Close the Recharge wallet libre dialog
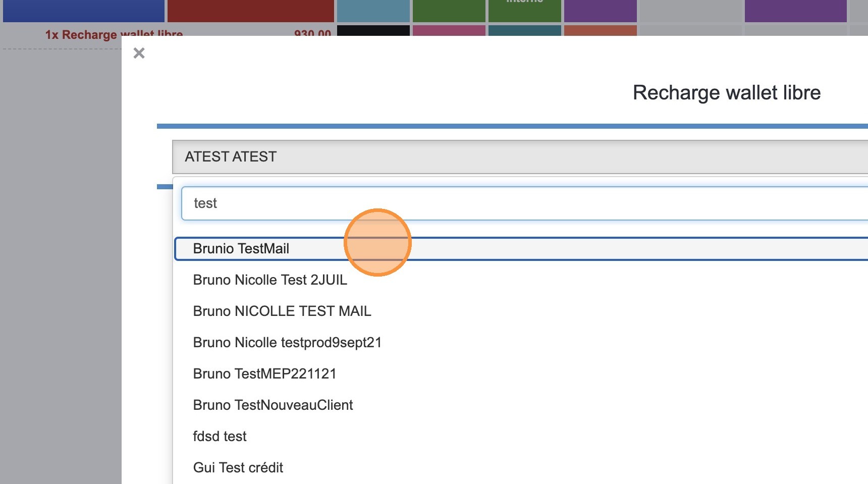Image resolution: width=868 pixels, height=484 pixels. [x=139, y=53]
